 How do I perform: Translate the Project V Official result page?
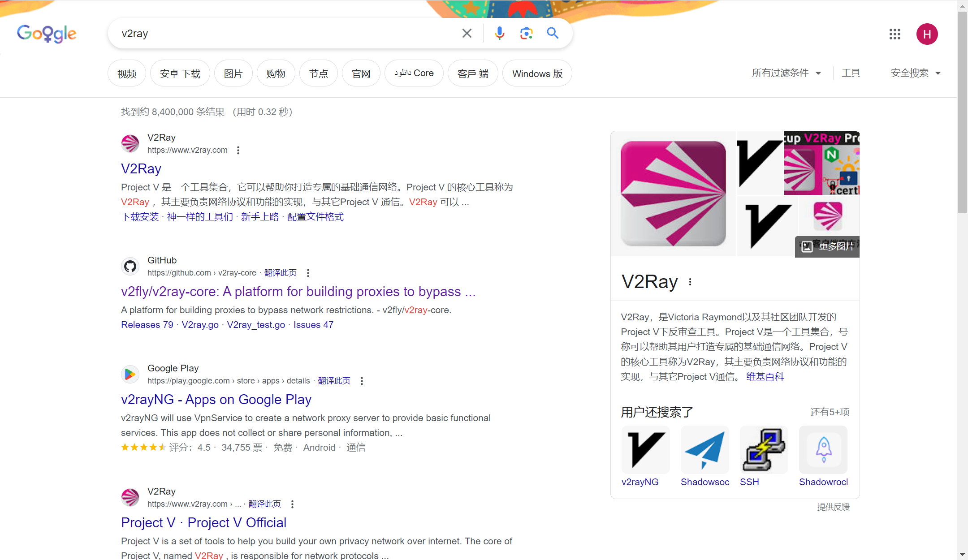point(265,504)
